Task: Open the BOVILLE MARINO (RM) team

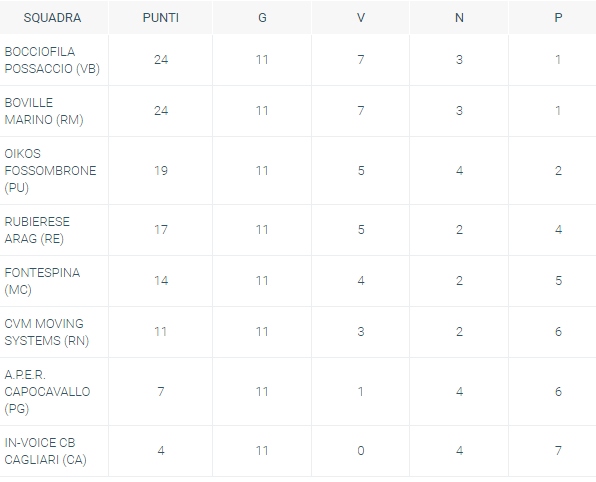Action: pyautogui.click(x=44, y=111)
